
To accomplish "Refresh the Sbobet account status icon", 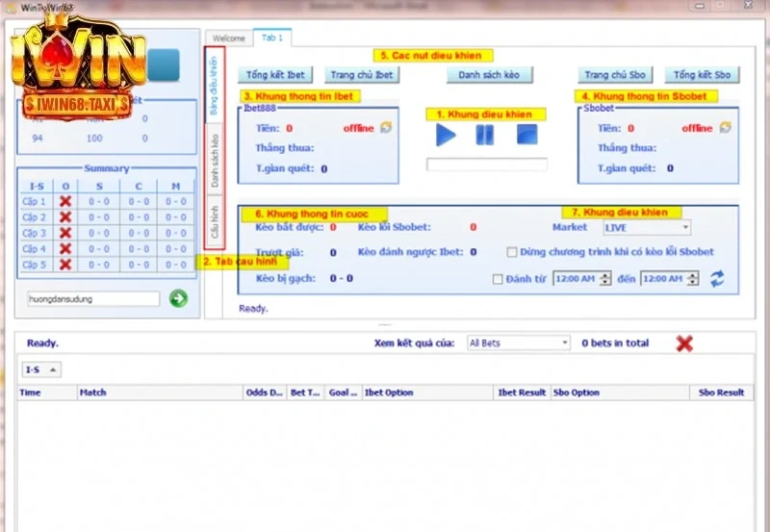I will point(726,128).
